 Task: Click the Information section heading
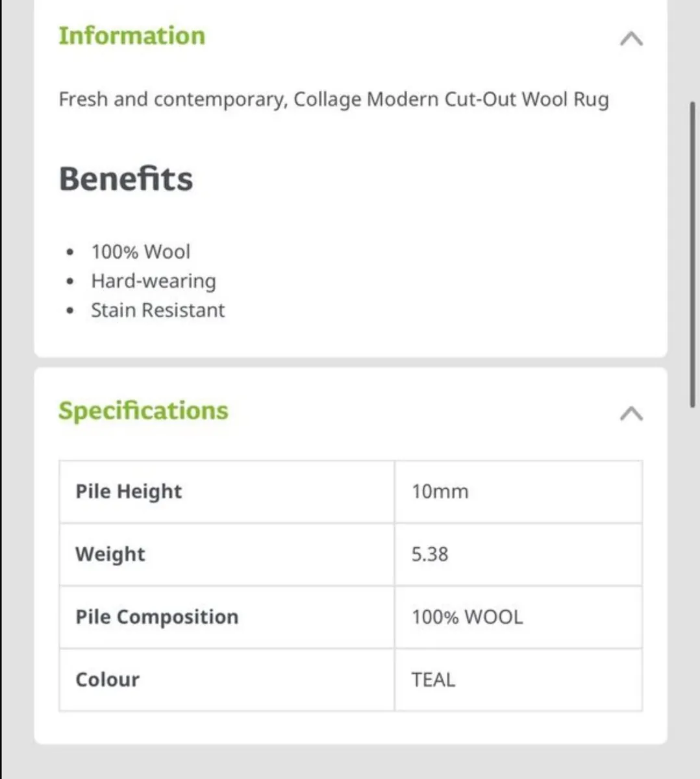tap(132, 36)
